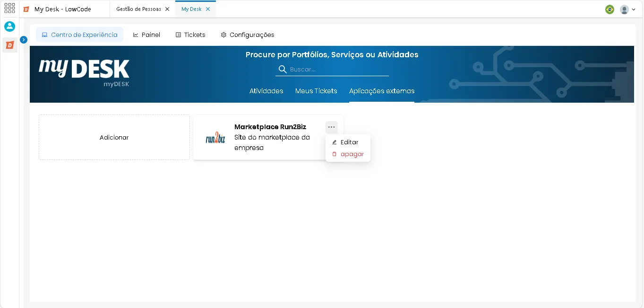Screen dimensions: 644x308
Task: Switch to Gestão de Pessoas tab
Action: click(x=138, y=9)
